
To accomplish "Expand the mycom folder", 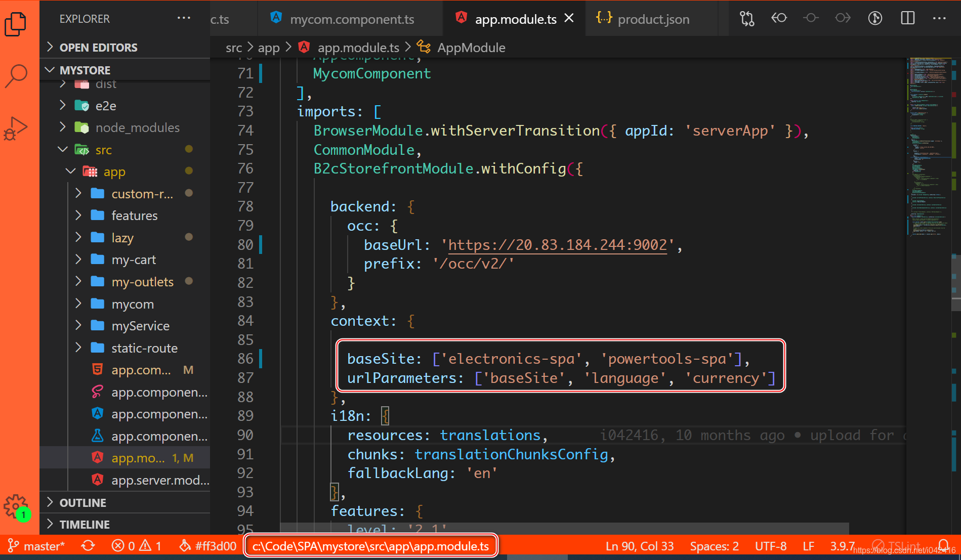I will pyautogui.click(x=124, y=304).
